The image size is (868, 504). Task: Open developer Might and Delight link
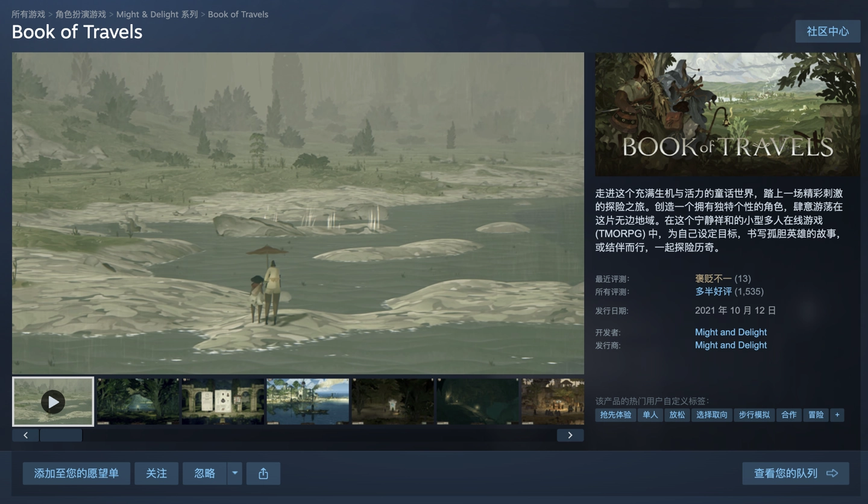(x=731, y=332)
